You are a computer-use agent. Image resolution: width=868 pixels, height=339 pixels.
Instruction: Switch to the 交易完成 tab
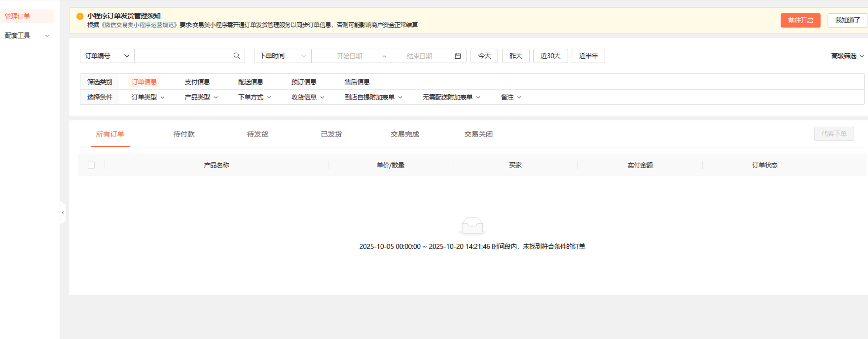click(x=405, y=134)
